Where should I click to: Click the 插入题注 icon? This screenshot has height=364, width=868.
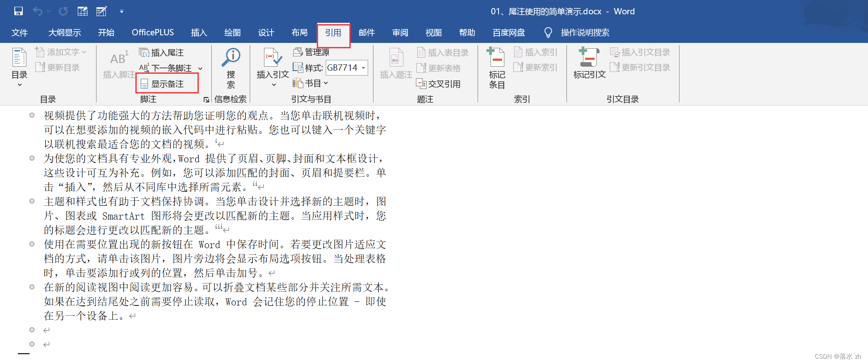point(396,58)
